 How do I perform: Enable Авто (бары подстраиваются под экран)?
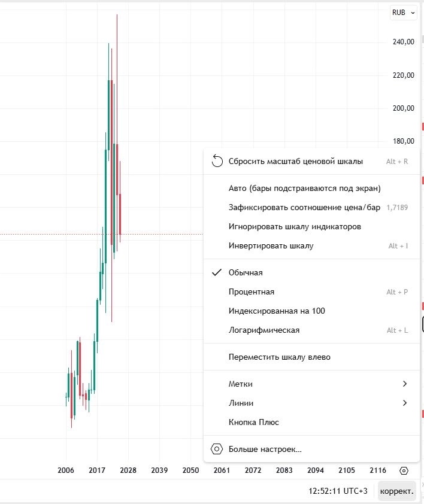pyautogui.click(x=304, y=188)
